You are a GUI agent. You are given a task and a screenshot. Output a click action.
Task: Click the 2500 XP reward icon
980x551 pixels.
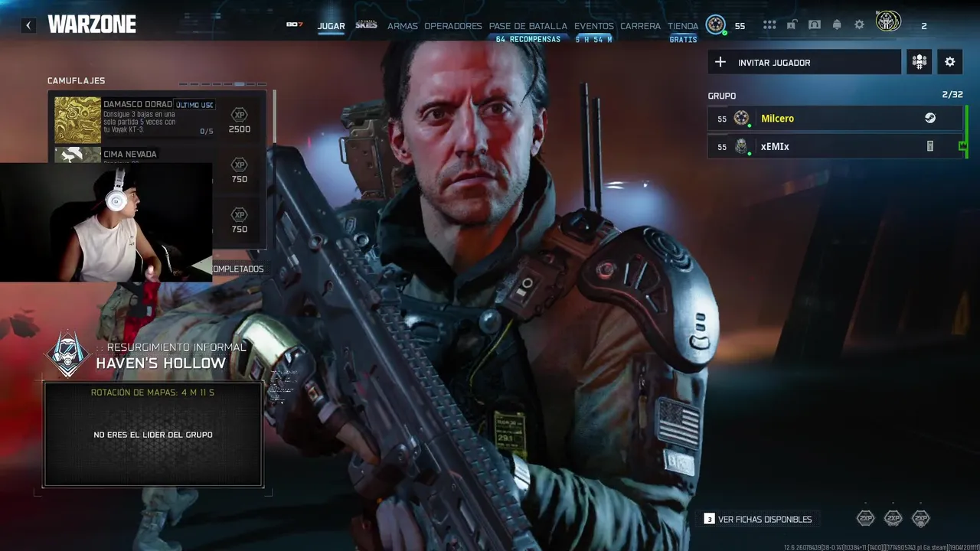[239, 115]
